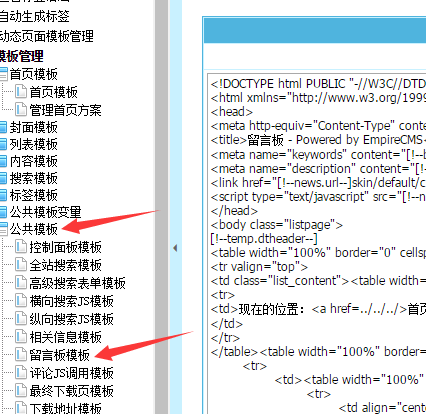Click the 管理首页方案 page icon
The width and height of the screenshot is (426, 414).
pyautogui.click(x=21, y=109)
